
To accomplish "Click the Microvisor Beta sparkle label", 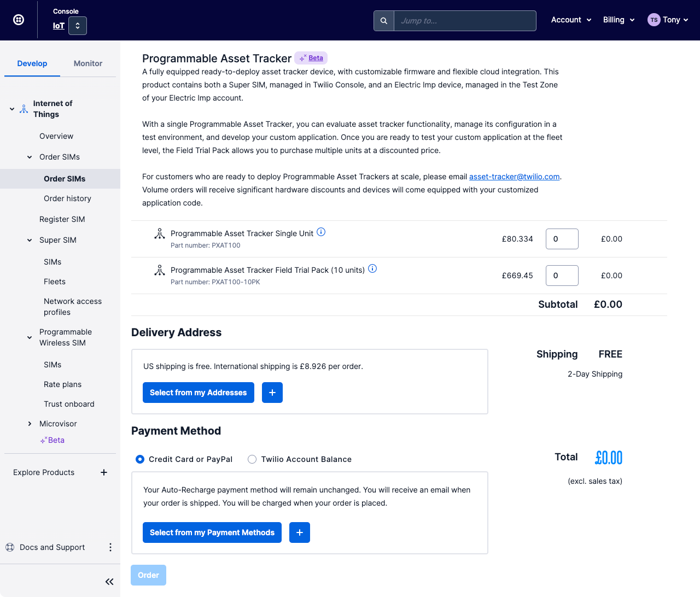I will coord(52,440).
